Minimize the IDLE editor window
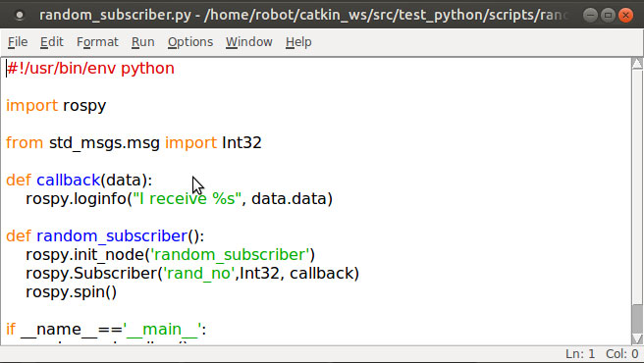 coord(590,15)
